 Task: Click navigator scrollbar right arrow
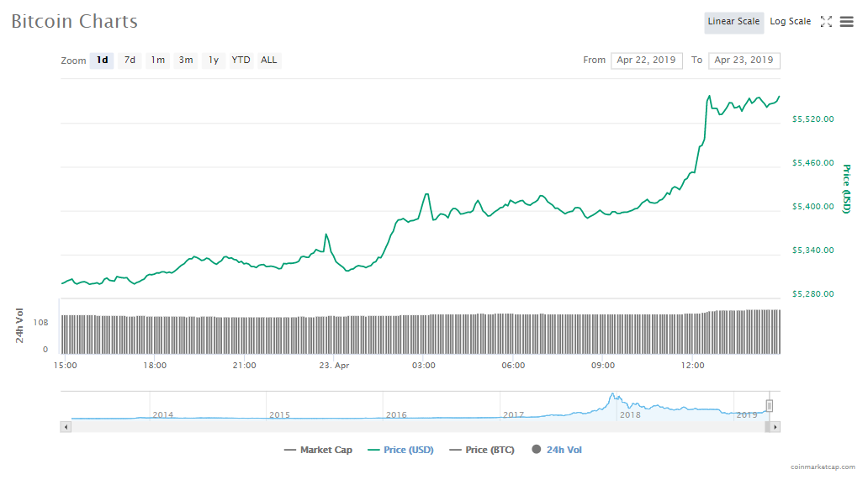(775, 427)
